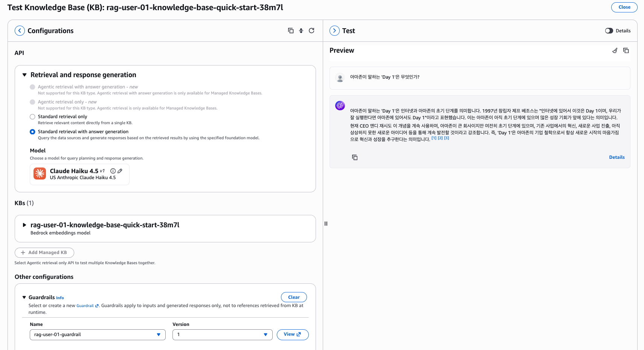Viewport: 644px width, 350px height.
Task: Click the panel divider handle between Configurations and Test
Action: [326, 224]
